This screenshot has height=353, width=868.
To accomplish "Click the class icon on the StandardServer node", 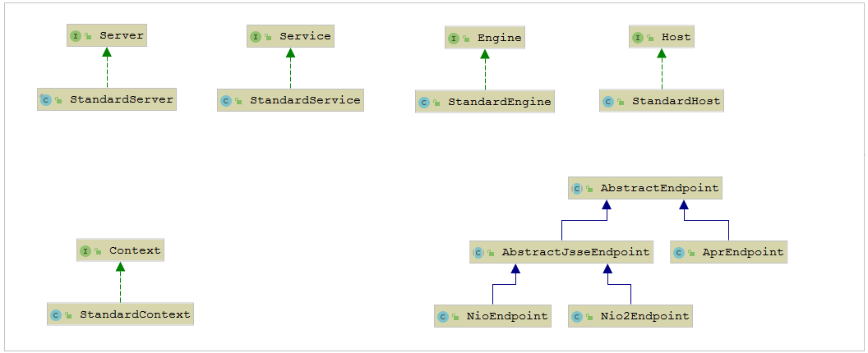I will (46, 100).
